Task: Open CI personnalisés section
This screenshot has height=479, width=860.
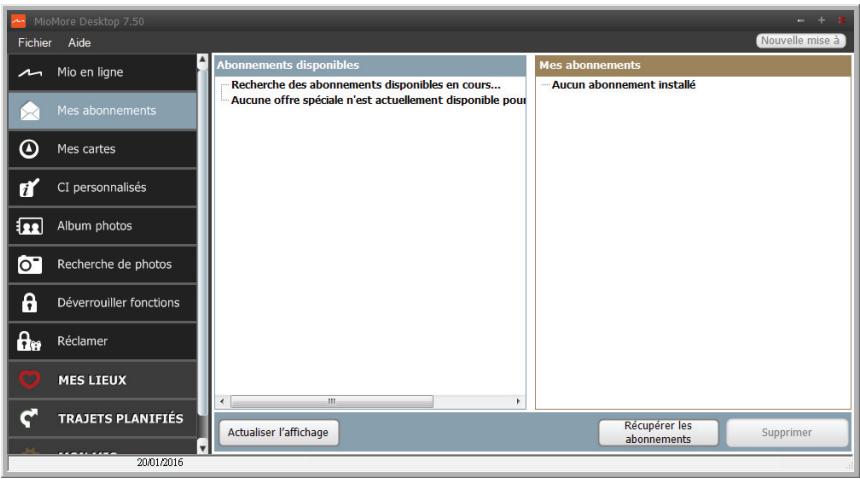Action: click(x=103, y=188)
